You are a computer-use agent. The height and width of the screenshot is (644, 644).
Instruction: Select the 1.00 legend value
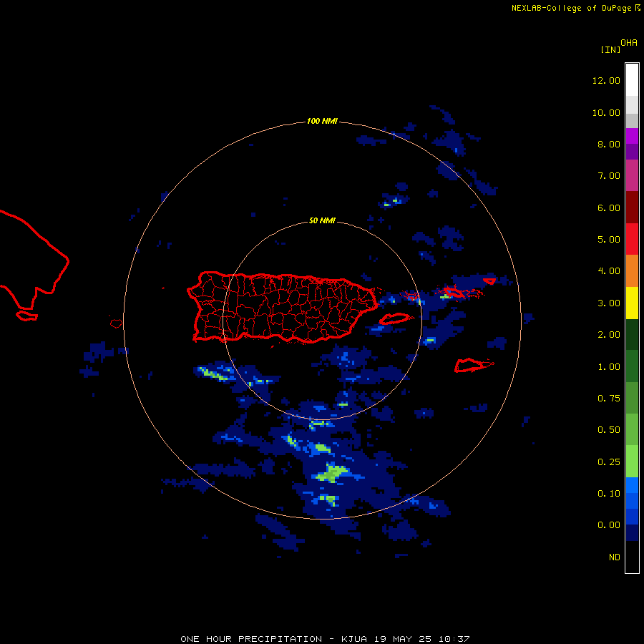click(608, 367)
